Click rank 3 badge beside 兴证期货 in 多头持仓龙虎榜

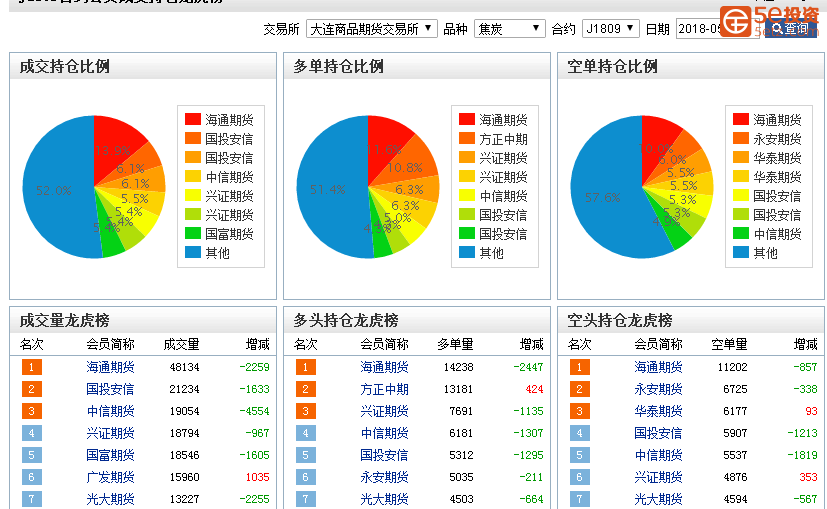305,411
